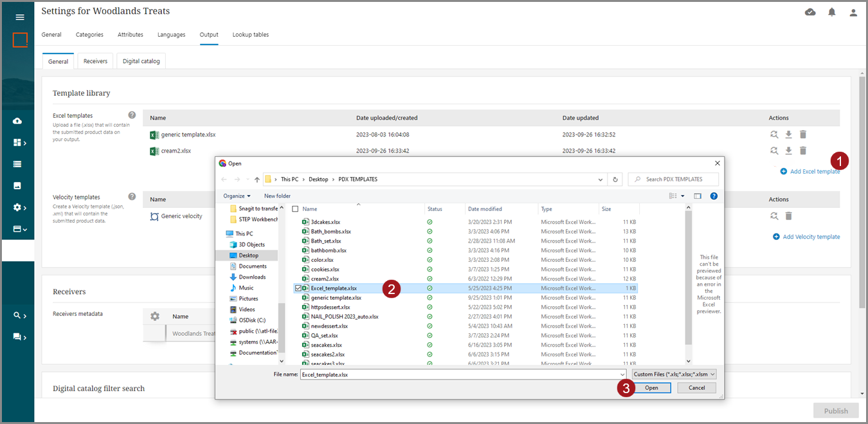Switch to the Receivers tab
Screen dimensions: 868x424
[95, 61]
